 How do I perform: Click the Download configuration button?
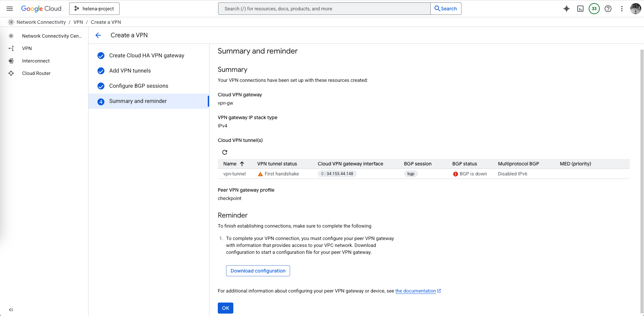(x=258, y=271)
